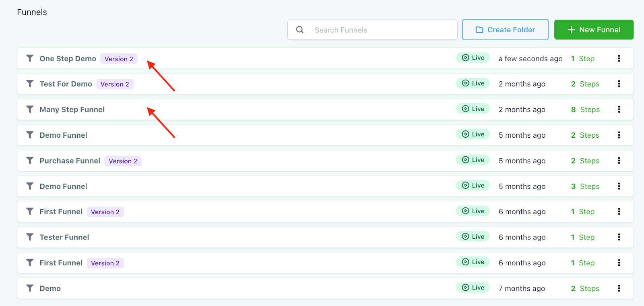Click the Version 2 badge on One Step Demo
This screenshot has height=306, width=644.
[x=119, y=59]
